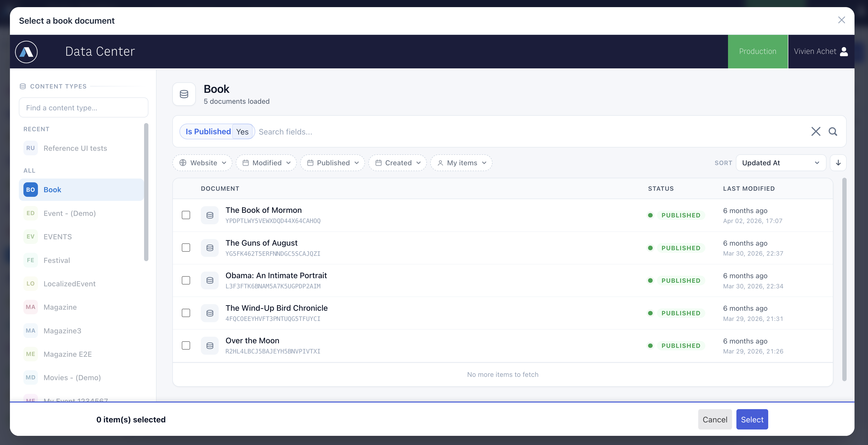Click the Book database icon beside the heading
This screenshot has height=445, width=868.
(x=184, y=94)
